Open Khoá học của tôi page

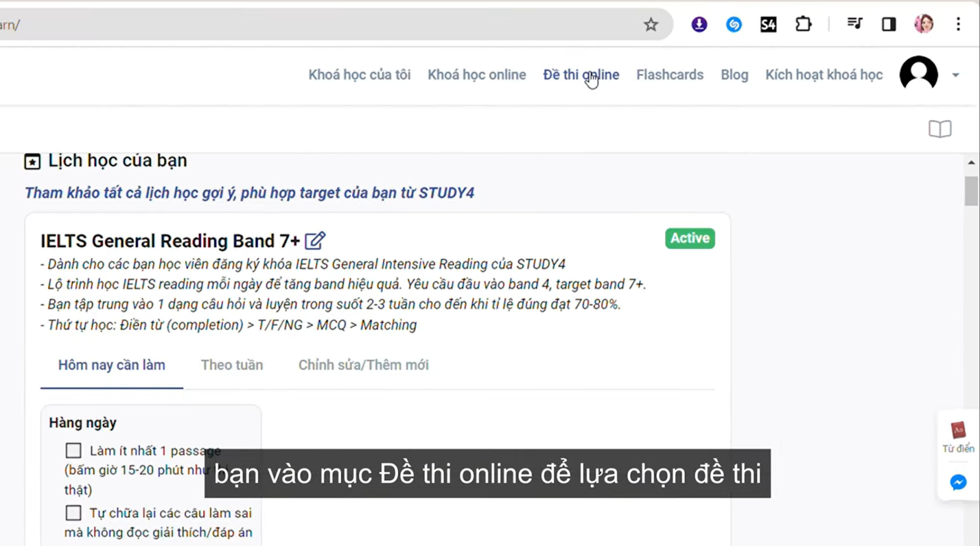coord(360,75)
